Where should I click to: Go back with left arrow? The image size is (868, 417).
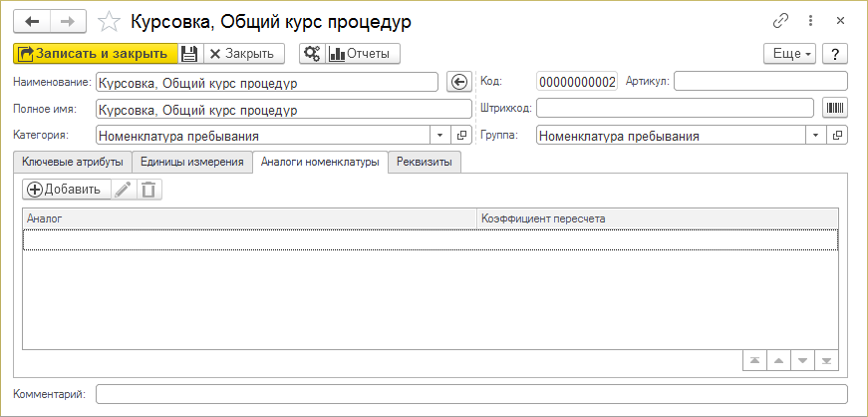click(x=33, y=20)
